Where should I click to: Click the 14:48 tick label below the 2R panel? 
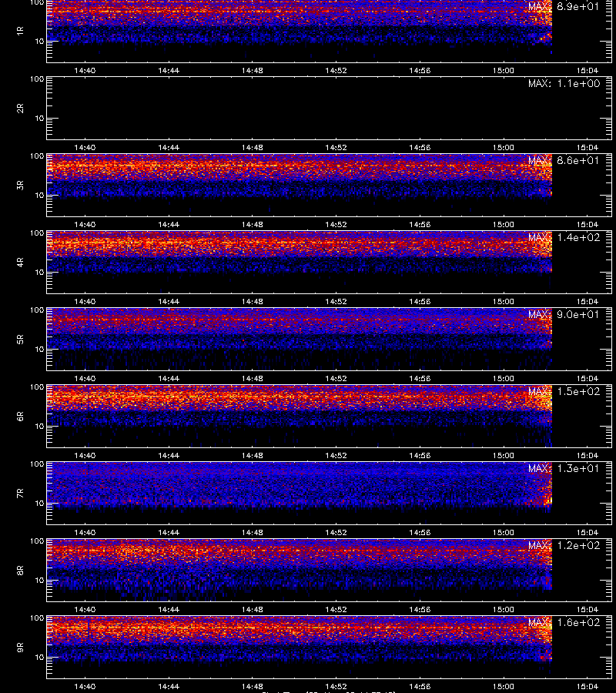253,148
